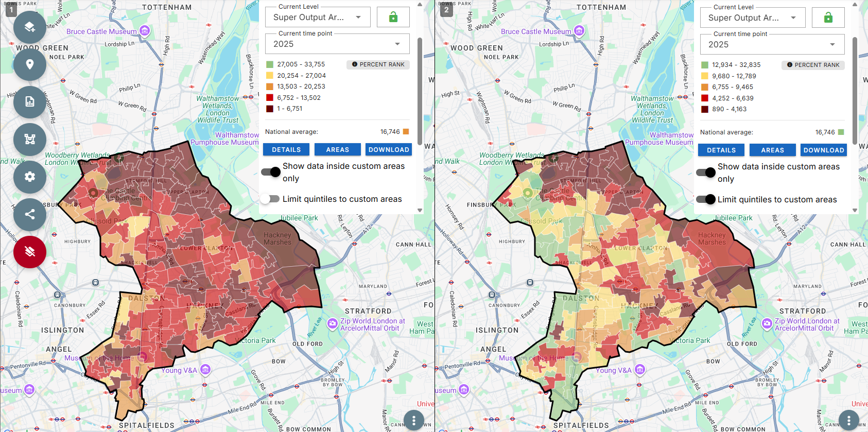Expand Current Level dropdown in left panel

(x=318, y=17)
